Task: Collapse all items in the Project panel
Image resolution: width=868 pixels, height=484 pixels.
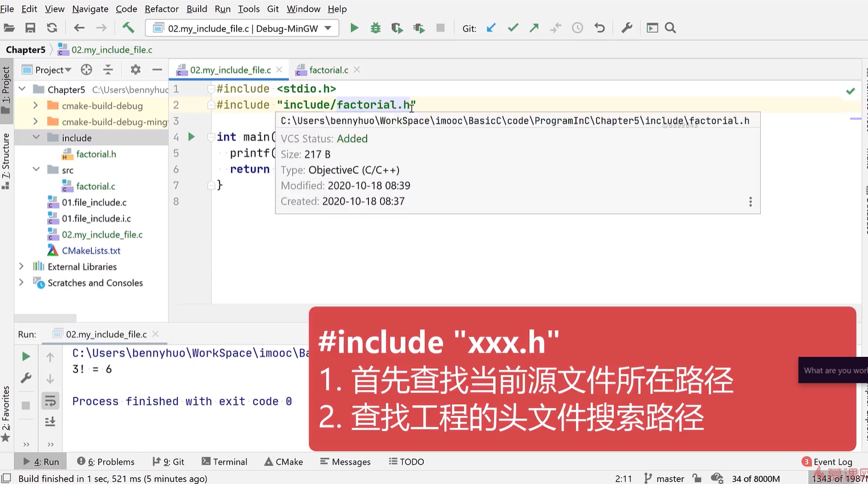Action: click(108, 70)
